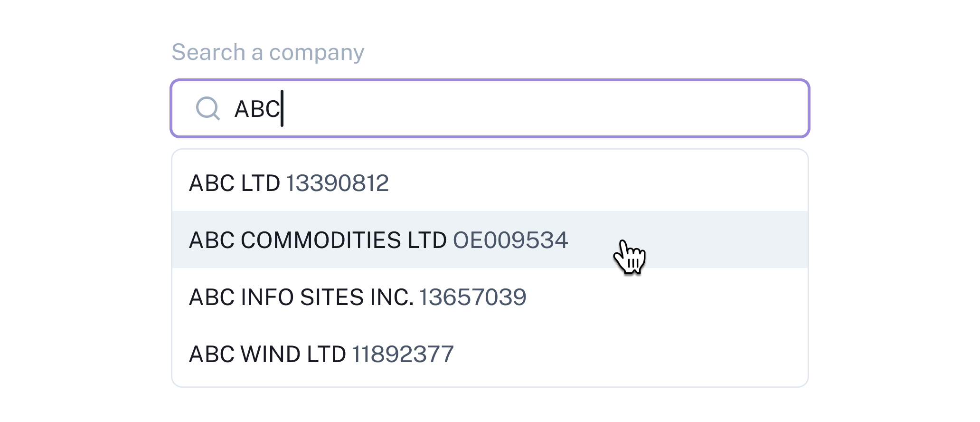Click the "Search a company" label

pos(268,52)
